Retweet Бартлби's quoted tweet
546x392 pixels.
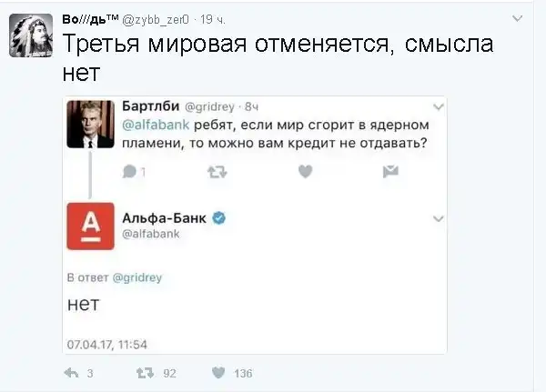pyautogui.click(x=217, y=171)
